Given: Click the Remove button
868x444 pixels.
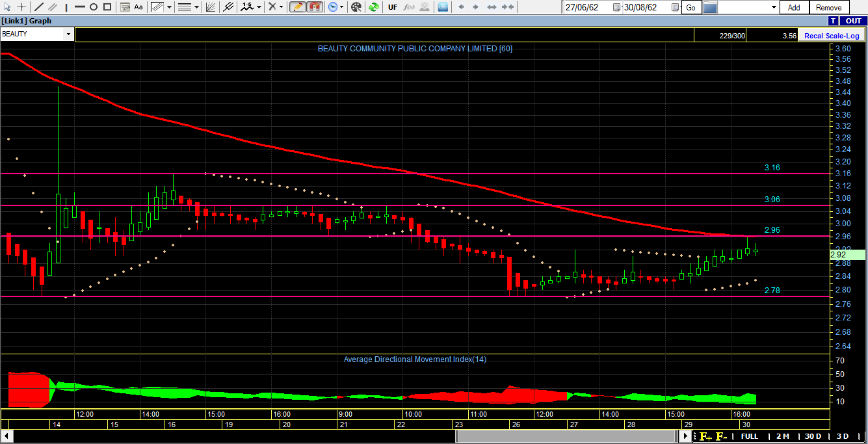Looking at the screenshot, I should pos(828,7).
